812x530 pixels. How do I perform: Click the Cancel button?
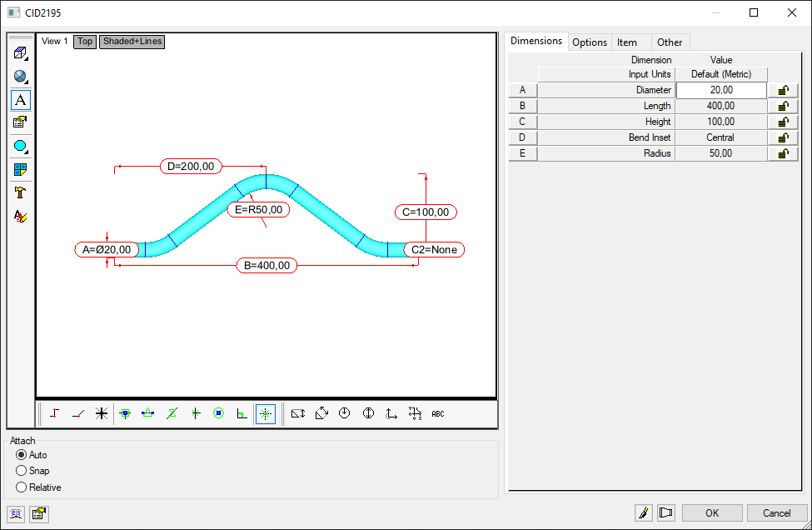click(x=776, y=512)
